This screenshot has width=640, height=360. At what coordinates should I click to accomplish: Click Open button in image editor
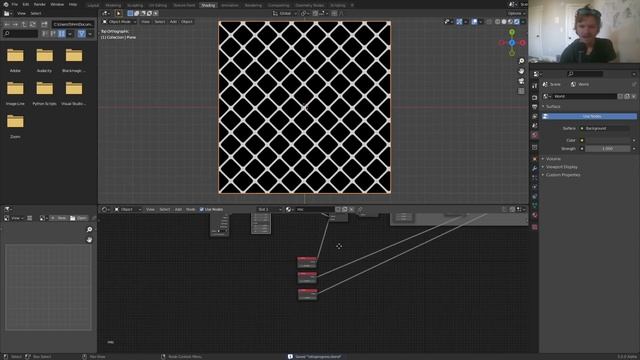pyautogui.click(x=79, y=218)
